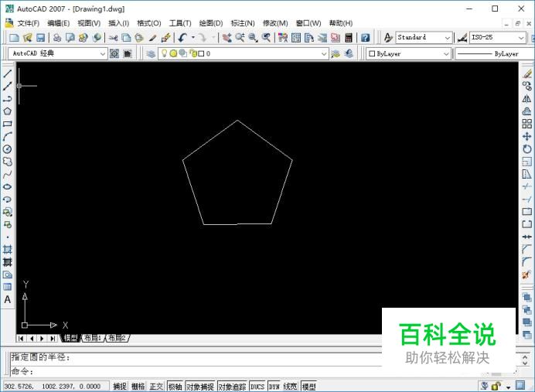
Task: Open the 标注(N) menu
Action: pyautogui.click(x=243, y=23)
